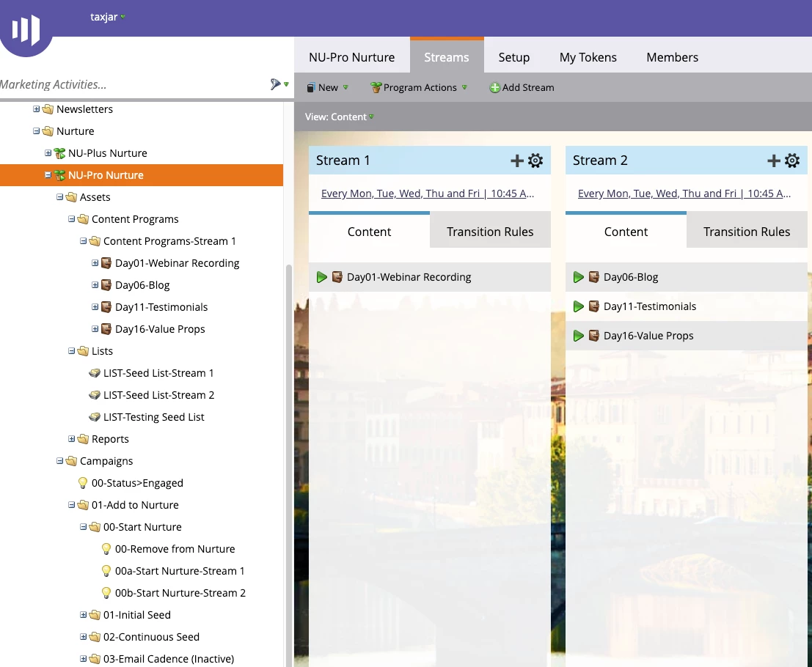Click list icon for LIST-Seed List-Stream 1
The width and height of the screenshot is (812, 667).
pos(94,373)
